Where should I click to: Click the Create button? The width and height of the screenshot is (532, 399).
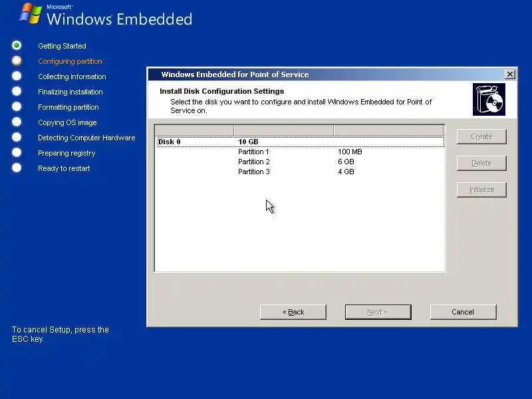tap(481, 136)
